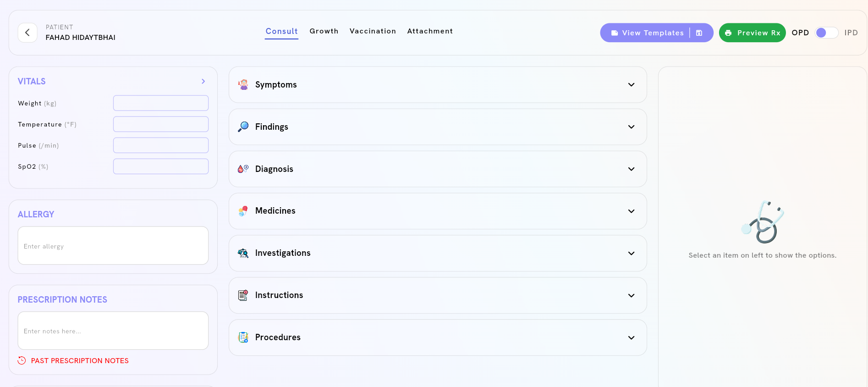
Task: Expand the Procedures section chevron
Action: point(631,337)
